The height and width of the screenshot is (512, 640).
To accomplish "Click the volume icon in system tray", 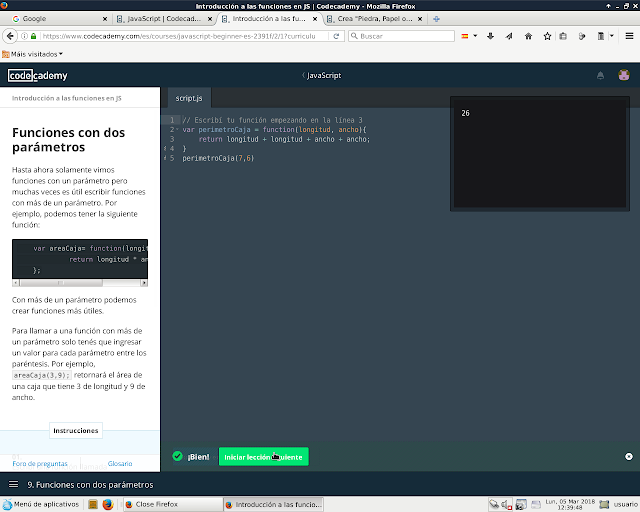I will coord(507,505).
